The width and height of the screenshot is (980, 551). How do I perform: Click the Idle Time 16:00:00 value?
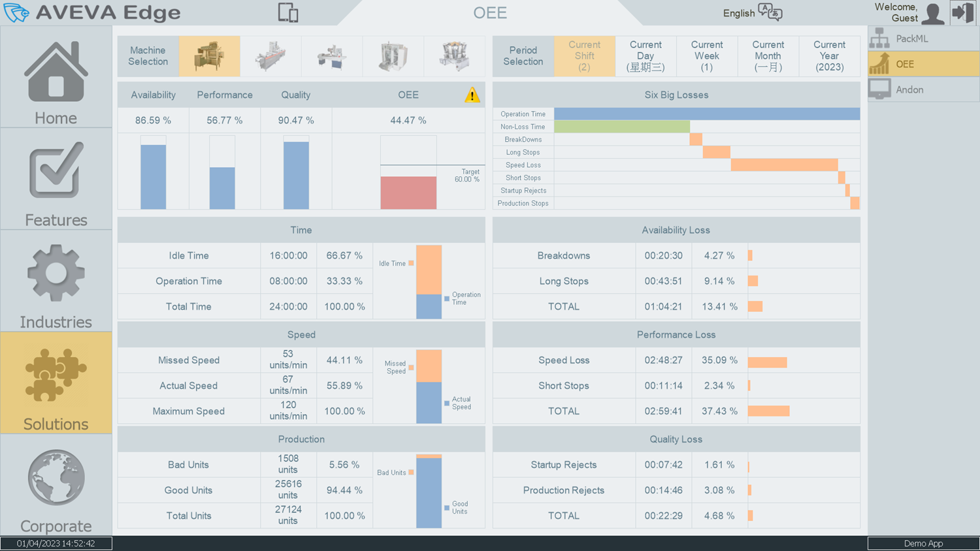[x=288, y=256]
